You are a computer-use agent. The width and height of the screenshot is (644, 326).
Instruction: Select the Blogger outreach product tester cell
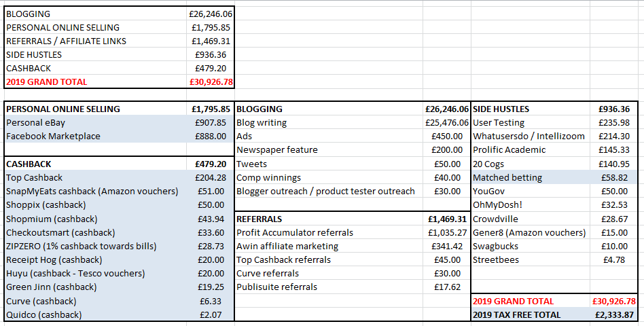[x=329, y=191]
